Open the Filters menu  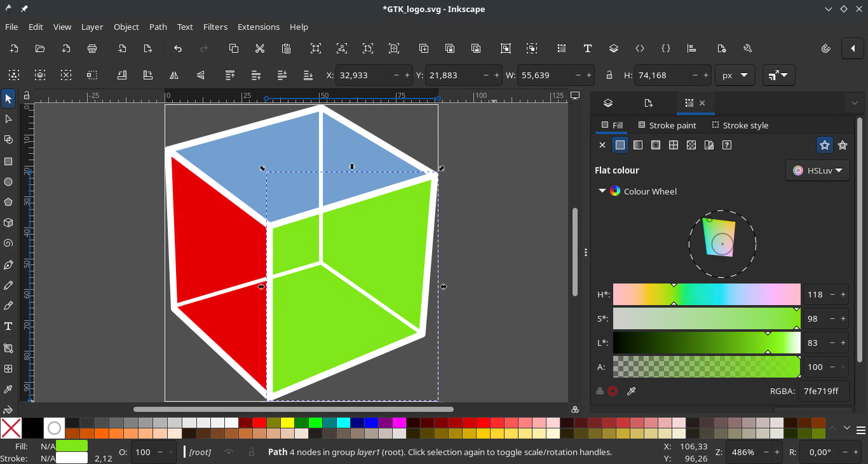215,27
